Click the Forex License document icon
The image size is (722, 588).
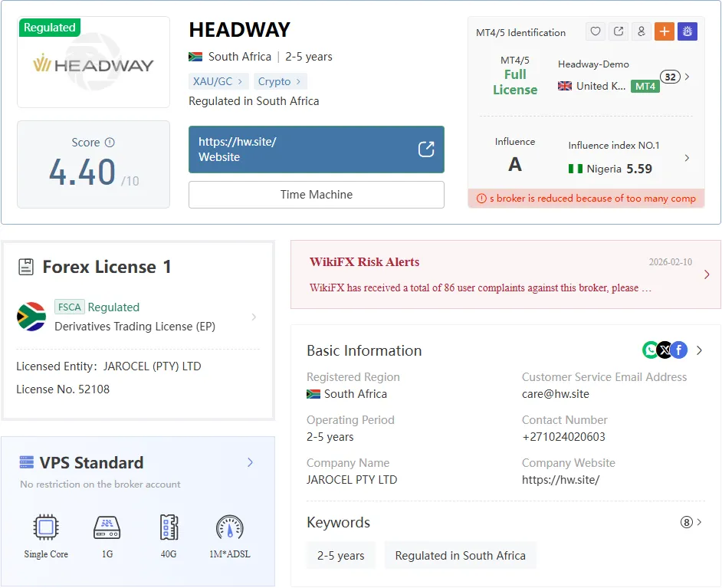(26, 267)
